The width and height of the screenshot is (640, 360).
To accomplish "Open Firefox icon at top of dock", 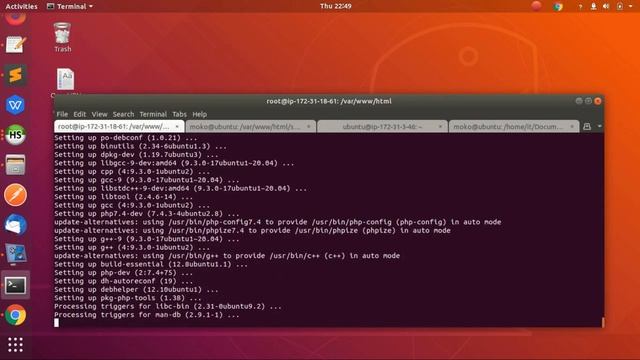I will pyautogui.click(x=16, y=18).
